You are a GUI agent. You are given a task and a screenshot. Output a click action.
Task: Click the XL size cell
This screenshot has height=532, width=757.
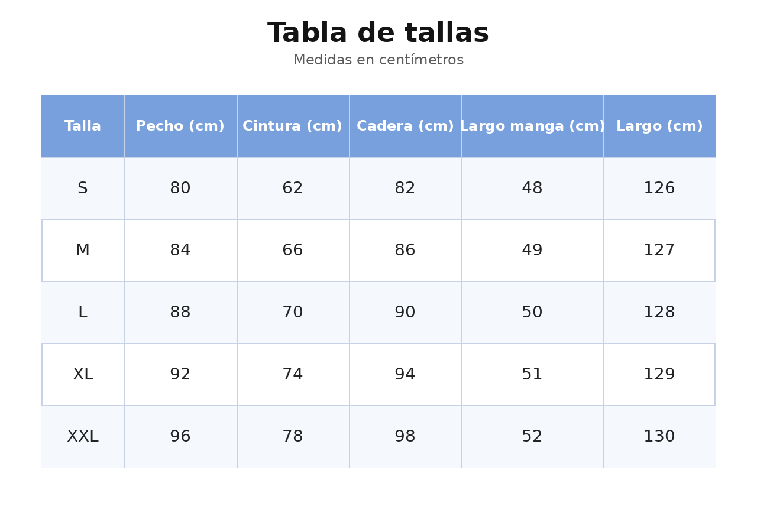(83, 375)
